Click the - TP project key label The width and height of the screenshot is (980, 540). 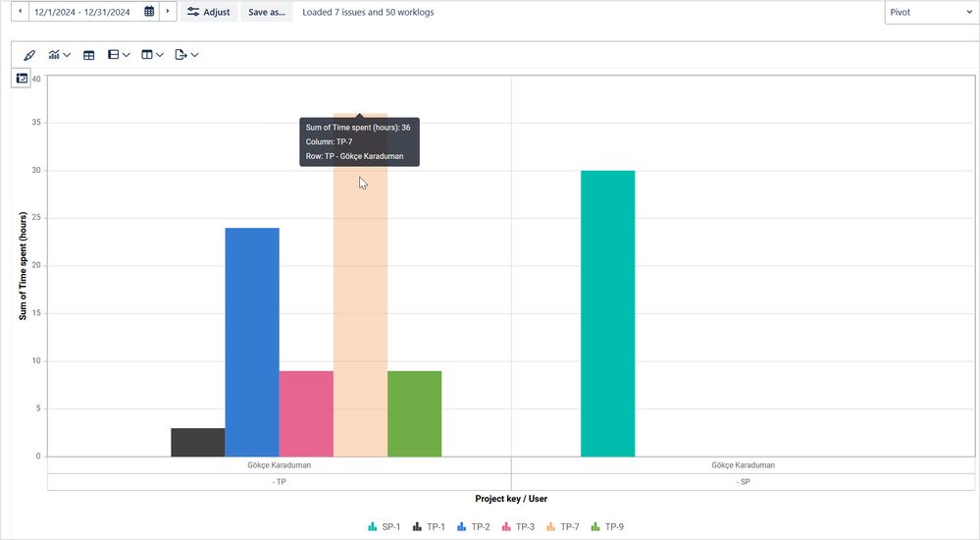[x=279, y=482]
